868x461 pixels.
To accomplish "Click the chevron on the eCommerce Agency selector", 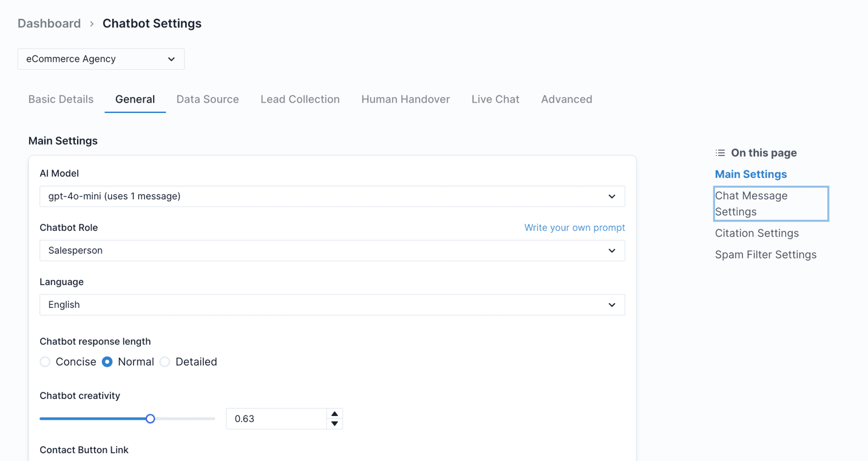I will (x=171, y=59).
